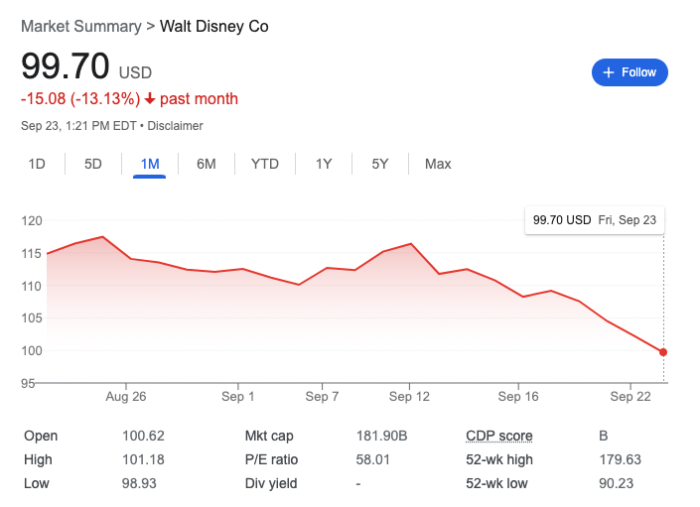Click the red end-point dot on the chart

pyautogui.click(x=664, y=352)
